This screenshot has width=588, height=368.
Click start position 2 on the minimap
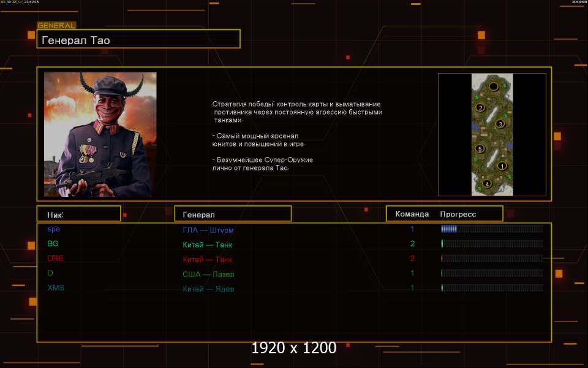click(x=480, y=108)
